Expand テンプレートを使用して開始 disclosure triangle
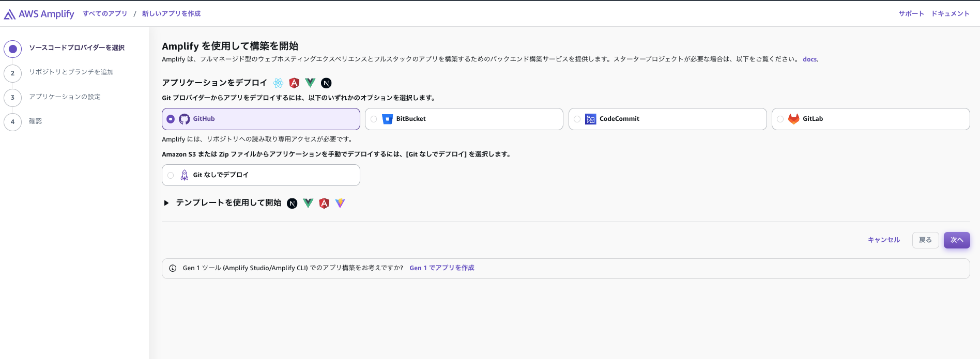 click(166, 203)
